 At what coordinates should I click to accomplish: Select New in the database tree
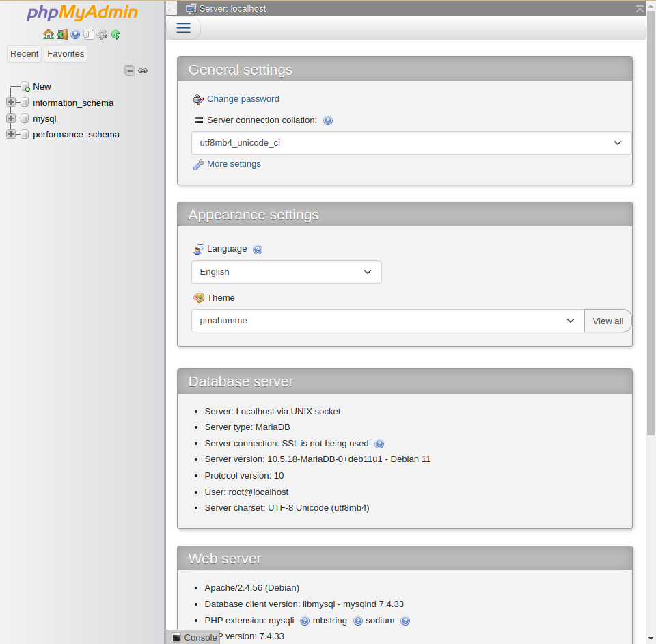(42, 87)
